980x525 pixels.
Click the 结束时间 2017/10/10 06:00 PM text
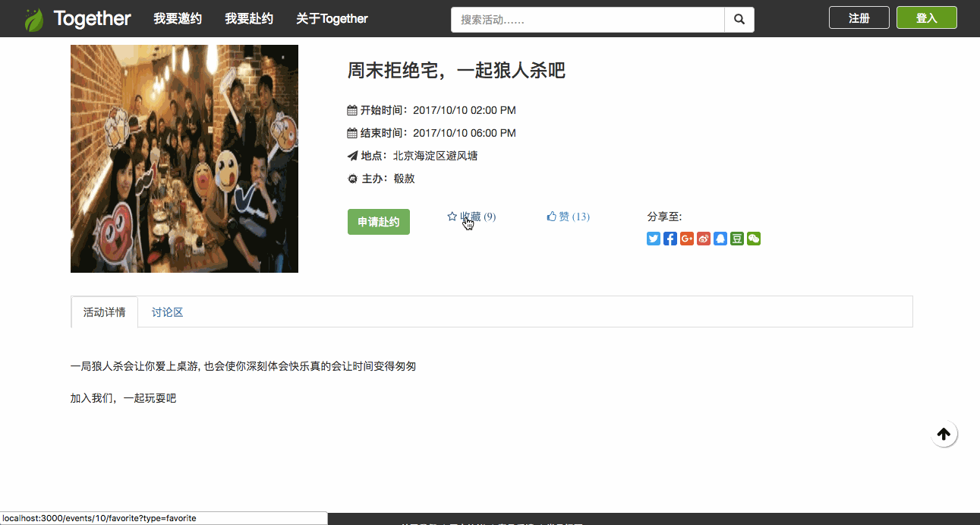point(432,133)
